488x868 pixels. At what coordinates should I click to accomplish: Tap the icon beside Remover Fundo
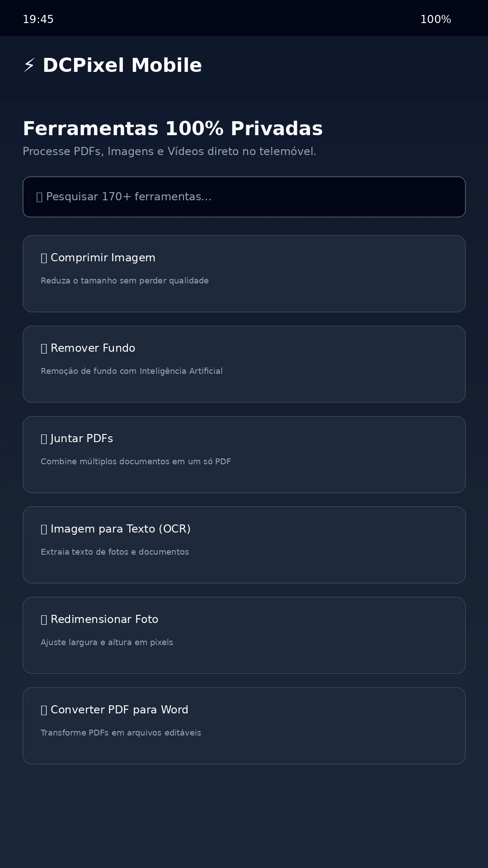44,349
